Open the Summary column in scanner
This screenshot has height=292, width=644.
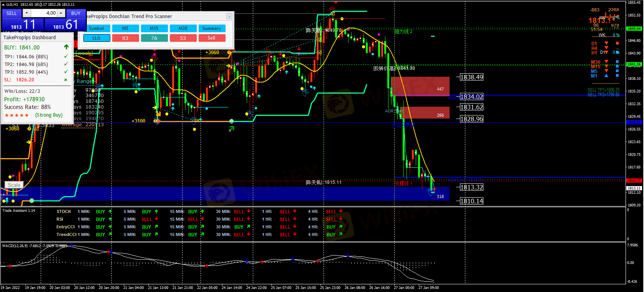point(211,28)
